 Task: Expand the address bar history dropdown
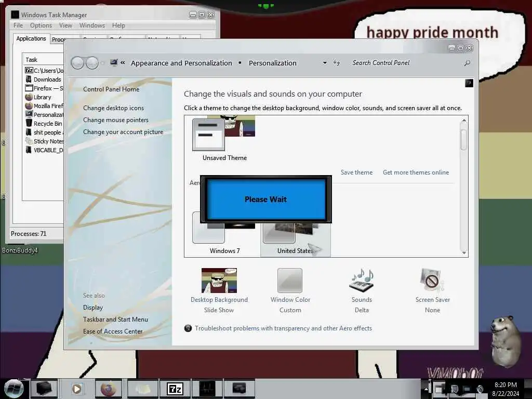[325, 63]
